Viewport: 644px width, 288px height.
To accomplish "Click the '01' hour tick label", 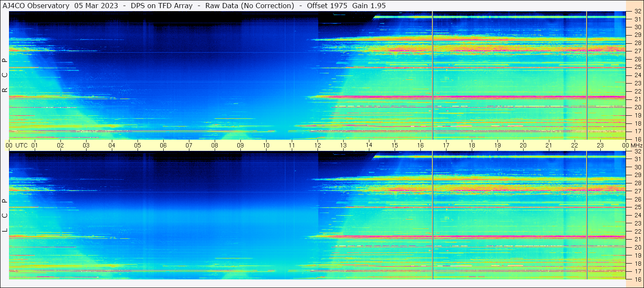I will [x=35, y=145].
